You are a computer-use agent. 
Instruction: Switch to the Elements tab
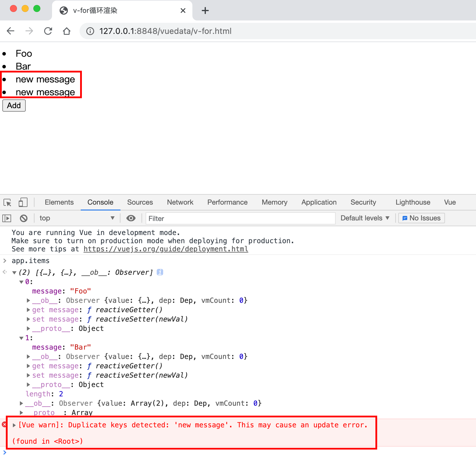tap(59, 202)
